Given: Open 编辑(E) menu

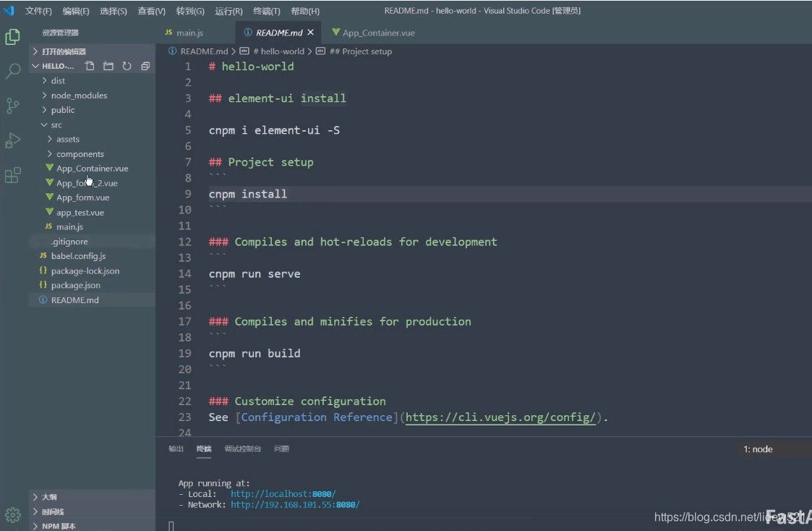Looking at the screenshot, I should click(76, 11).
